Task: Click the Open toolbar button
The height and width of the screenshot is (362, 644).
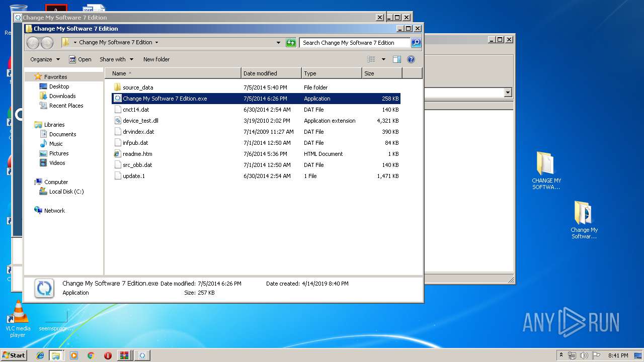Action: point(80,59)
